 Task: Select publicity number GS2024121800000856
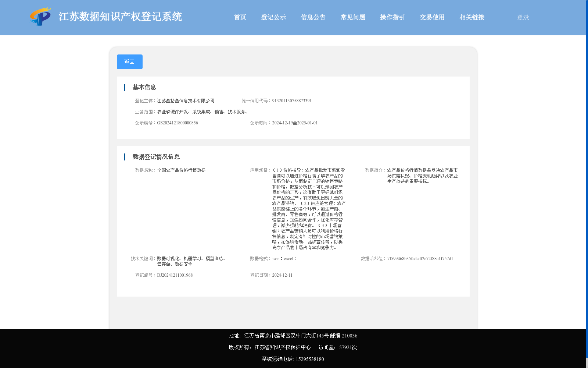(178, 123)
